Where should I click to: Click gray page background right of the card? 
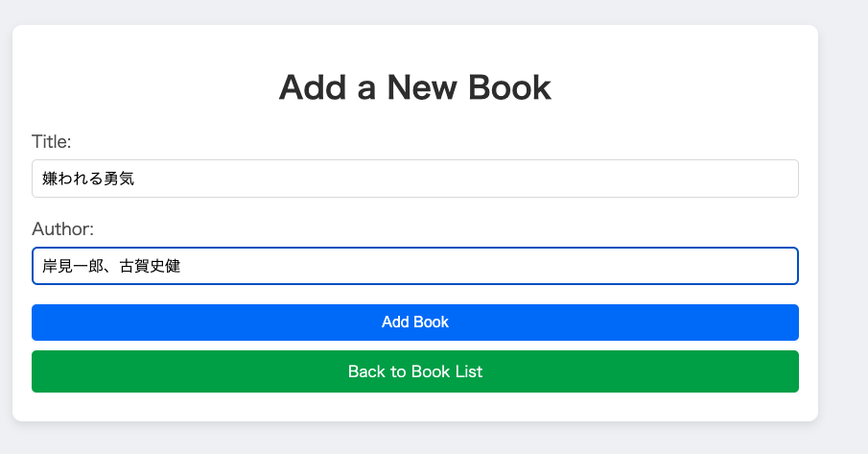point(844,221)
